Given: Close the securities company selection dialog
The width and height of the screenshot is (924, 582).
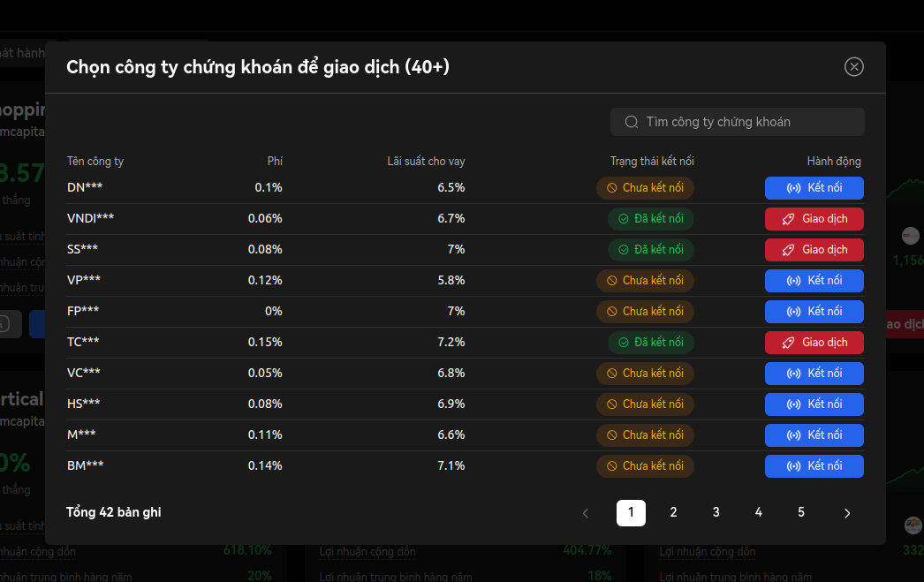Looking at the screenshot, I should pos(853,67).
